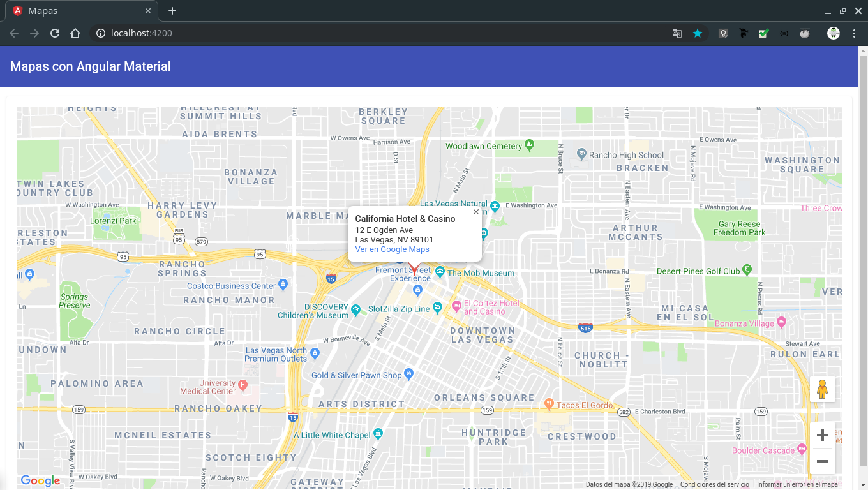This screenshot has width=868, height=490.
Task: Click Tacos El Gordo restaurant icon
Action: tap(549, 404)
